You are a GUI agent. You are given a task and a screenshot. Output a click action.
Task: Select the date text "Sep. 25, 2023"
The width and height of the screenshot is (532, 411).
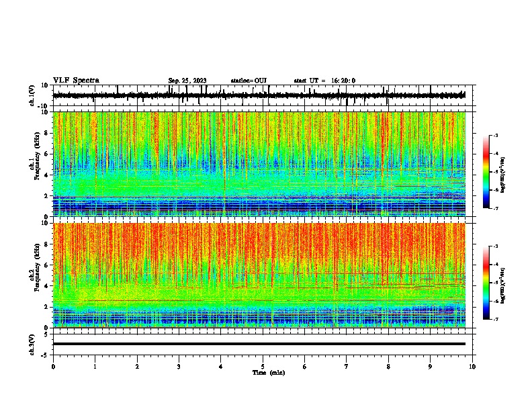(187, 81)
